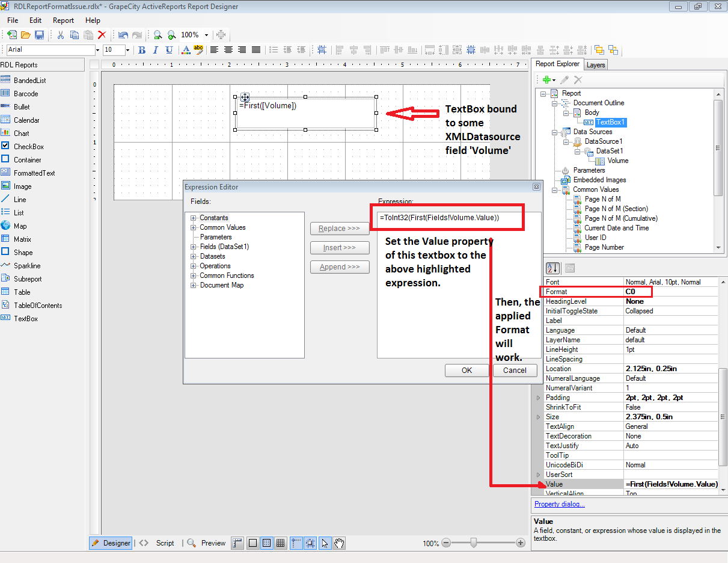Open the font size dropdown in the toolbar
728x563 pixels.
tap(128, 49)
